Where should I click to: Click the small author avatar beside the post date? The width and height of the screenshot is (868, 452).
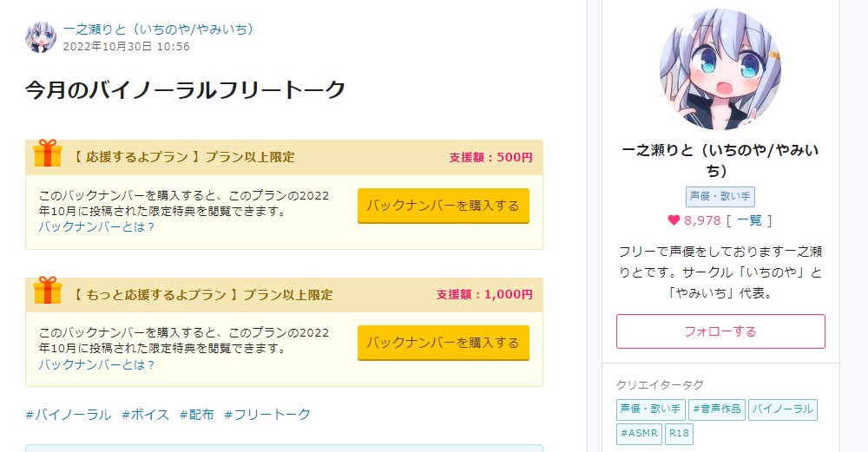[x=41, y=37]
